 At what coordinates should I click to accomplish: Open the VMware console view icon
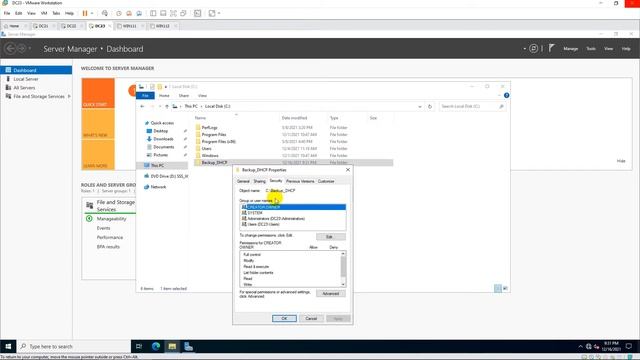tap(198, 13)
